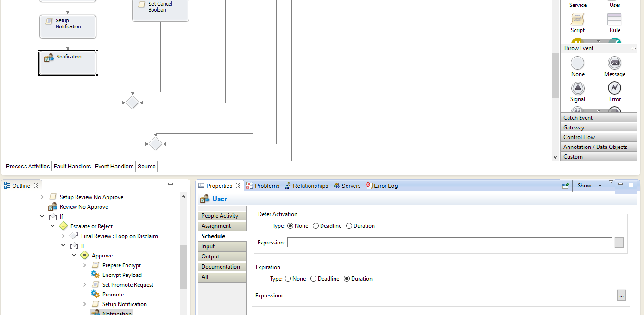Image resolution: width=644 pixels, height=315 pixels.
Task: Click the Final Review loop icon
Action: tap(74, 236)
